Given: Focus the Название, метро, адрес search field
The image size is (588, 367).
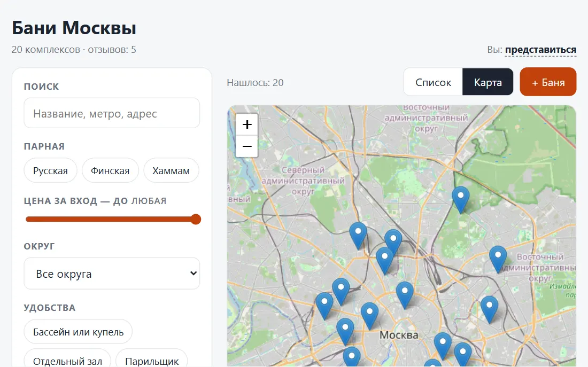Looking at the screenshot, I should click(112, 113).
